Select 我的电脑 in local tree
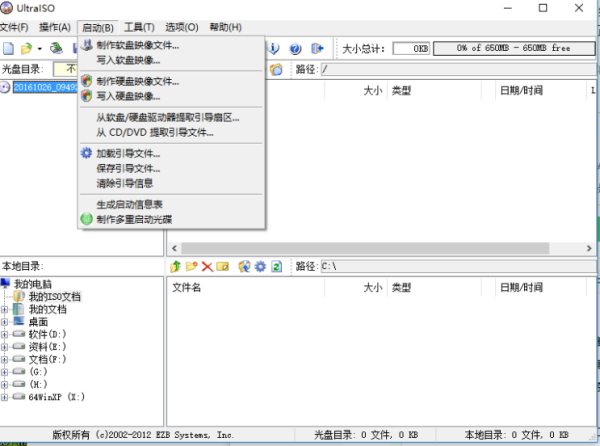This screenshot has height=446, width=600. pos(33,284)
